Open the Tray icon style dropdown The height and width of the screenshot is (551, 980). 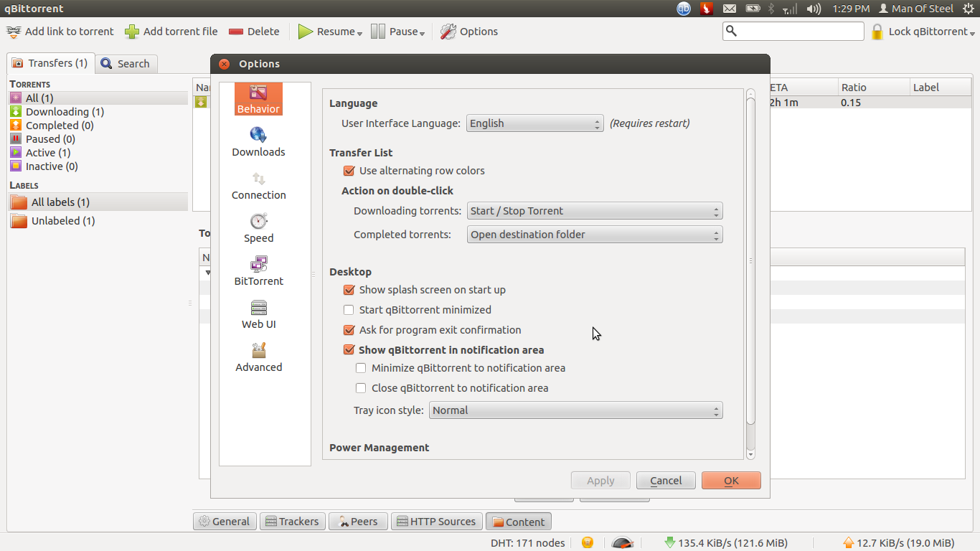(575, 410)
